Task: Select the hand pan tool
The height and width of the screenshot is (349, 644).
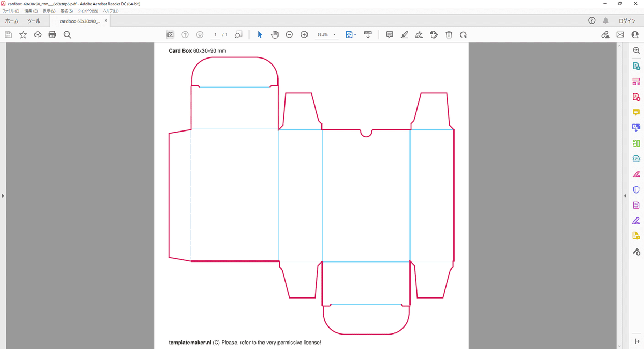Action: [275, 34]
